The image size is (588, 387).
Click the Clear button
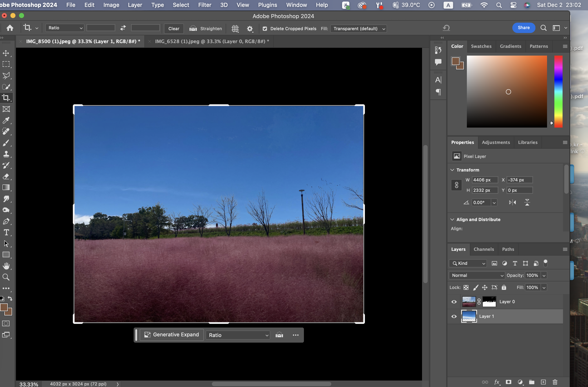tap(174, 29)
